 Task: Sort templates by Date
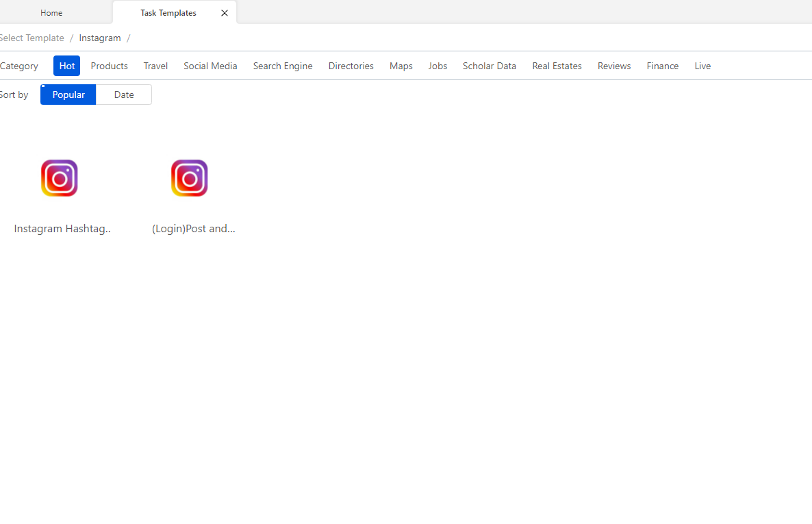[x=124, y=95]
